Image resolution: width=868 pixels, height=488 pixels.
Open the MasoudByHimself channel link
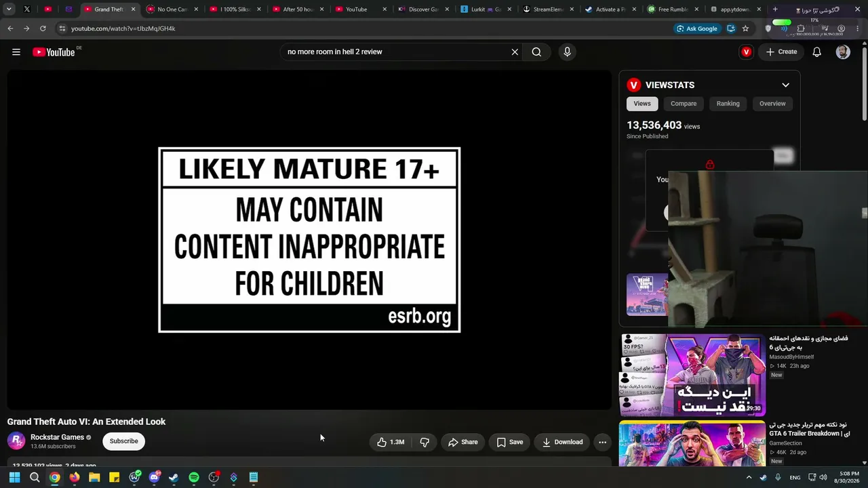791,357
